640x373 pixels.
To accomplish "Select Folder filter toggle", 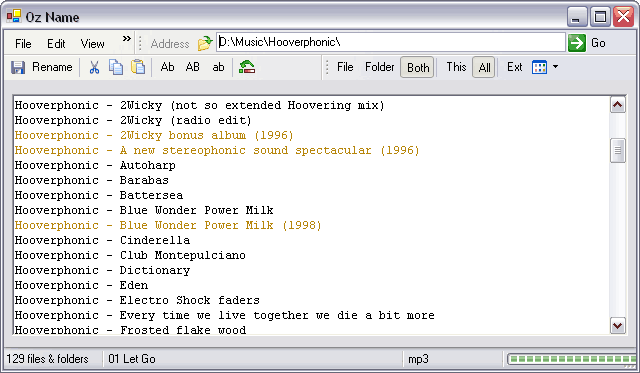I will coord(380,67).
